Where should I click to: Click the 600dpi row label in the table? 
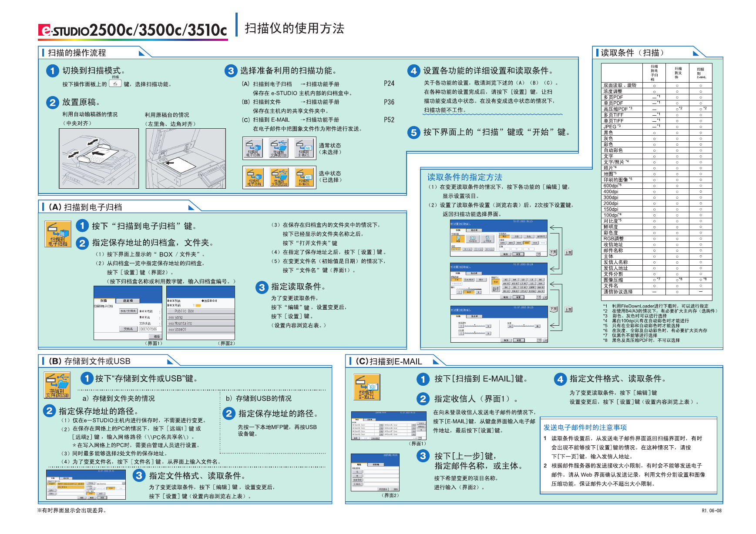tap(612, 186)
